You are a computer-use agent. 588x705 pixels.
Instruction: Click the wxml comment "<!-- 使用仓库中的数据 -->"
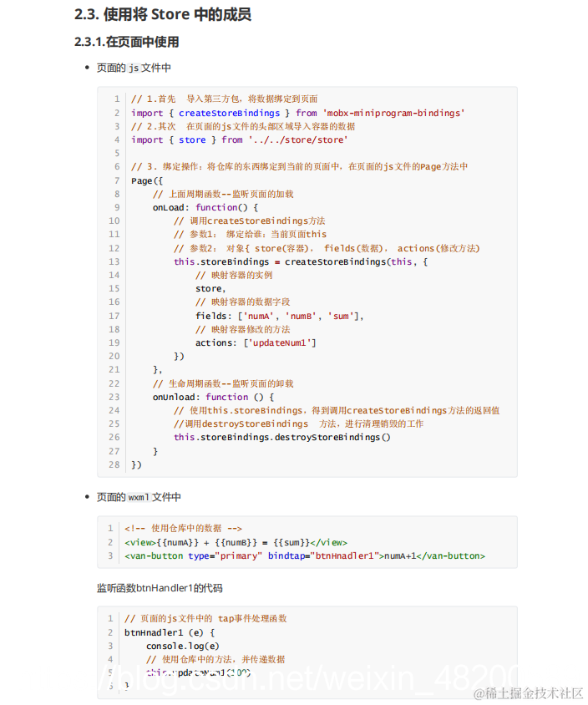click(184, 528)
